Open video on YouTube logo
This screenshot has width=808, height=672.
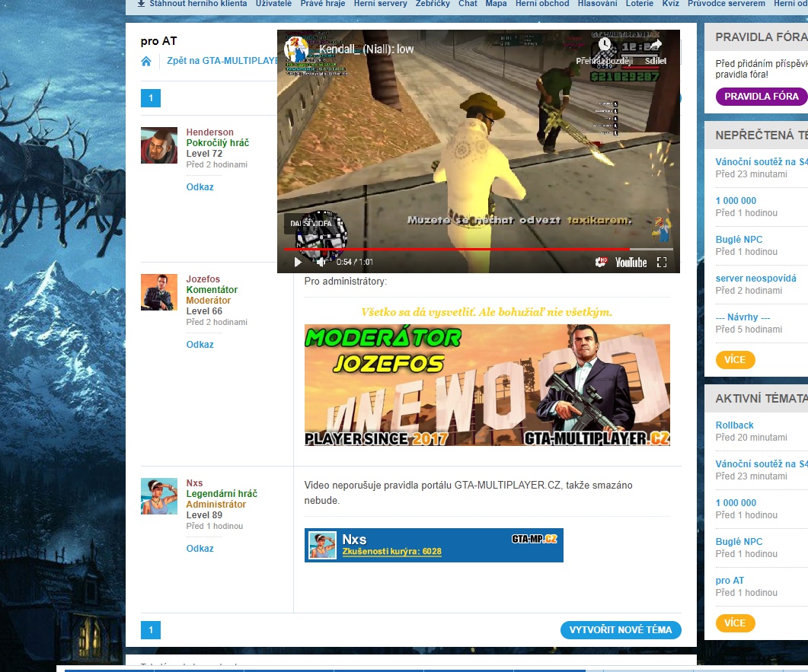(x=631, y=263)
